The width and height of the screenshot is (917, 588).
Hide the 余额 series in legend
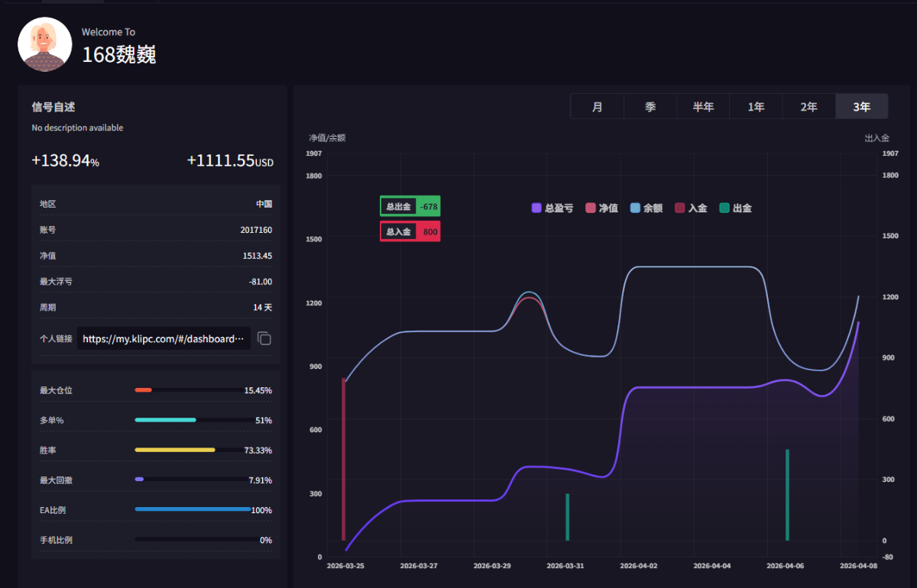point(646,208)
